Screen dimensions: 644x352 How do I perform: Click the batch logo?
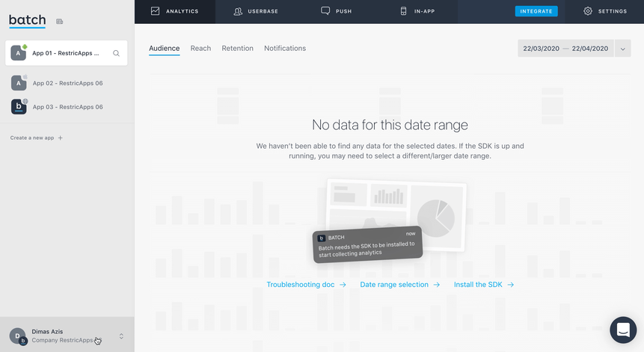27,20
